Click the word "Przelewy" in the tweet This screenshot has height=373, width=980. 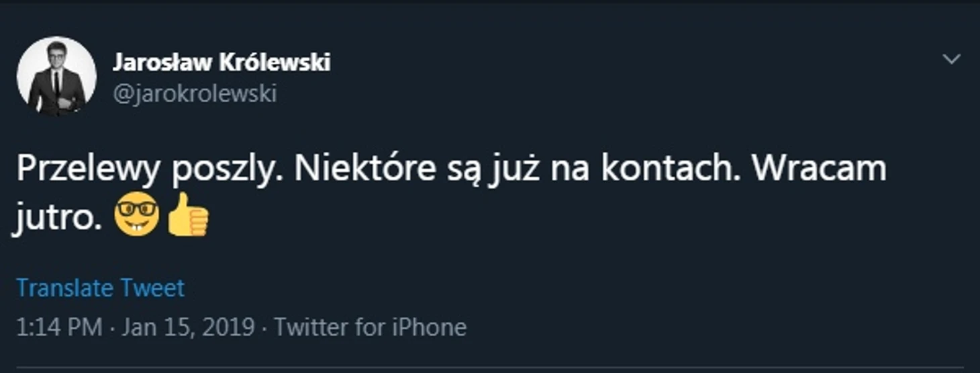click(88, 171)
